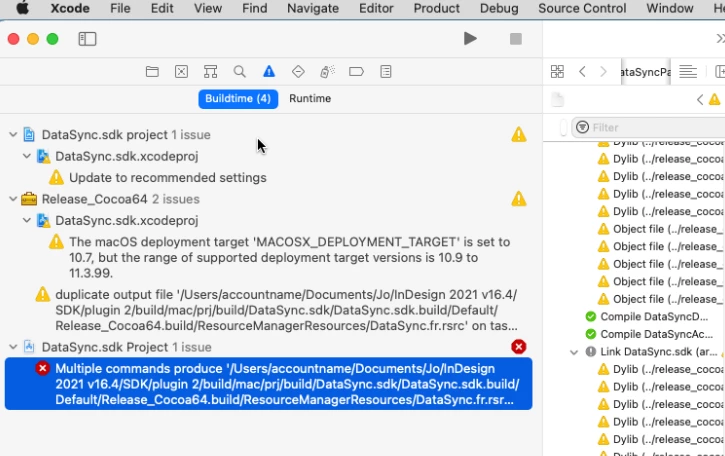This screenshot has height=456, width=725.
Task: Show the Issue navigator
Action: point(269,72)
